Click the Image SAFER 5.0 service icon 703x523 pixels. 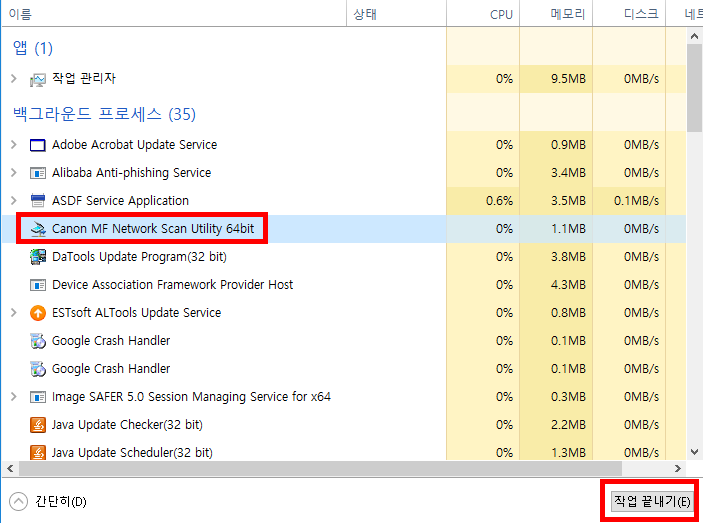(x=38, y=397)
